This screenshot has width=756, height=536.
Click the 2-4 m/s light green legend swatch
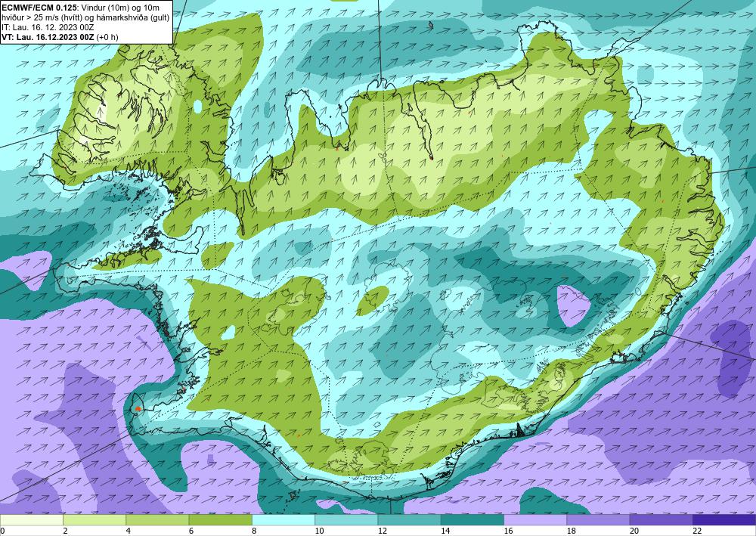(94, 519)
